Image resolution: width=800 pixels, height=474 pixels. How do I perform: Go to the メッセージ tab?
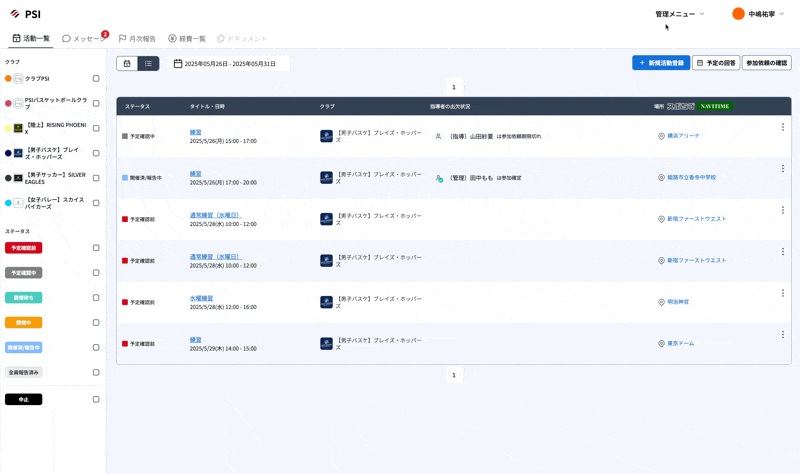coord(83,38)
